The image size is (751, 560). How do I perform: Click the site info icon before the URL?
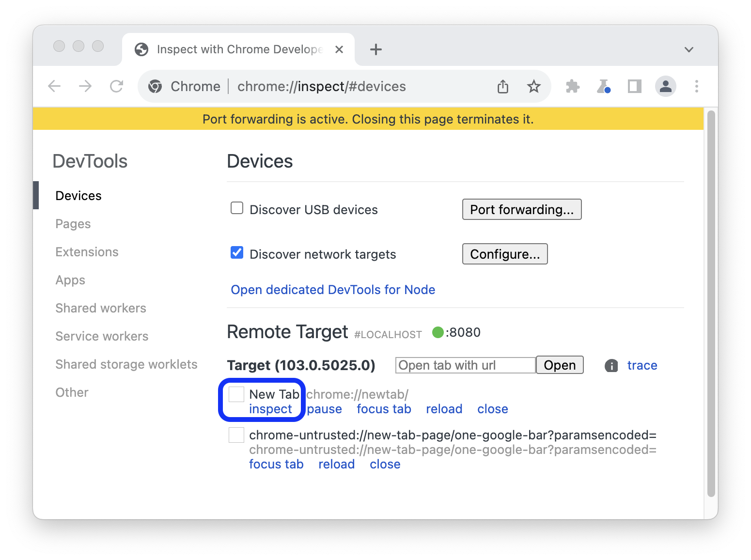tap(155, 86)
